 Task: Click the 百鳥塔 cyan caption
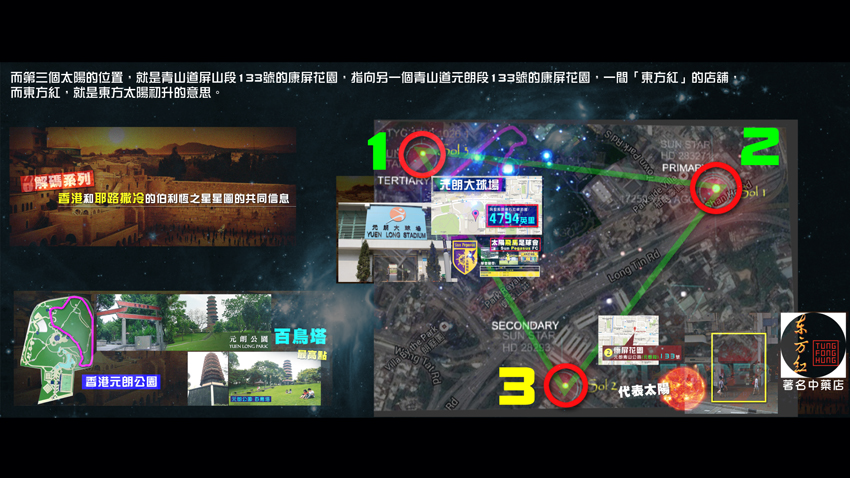click(301, 337)
